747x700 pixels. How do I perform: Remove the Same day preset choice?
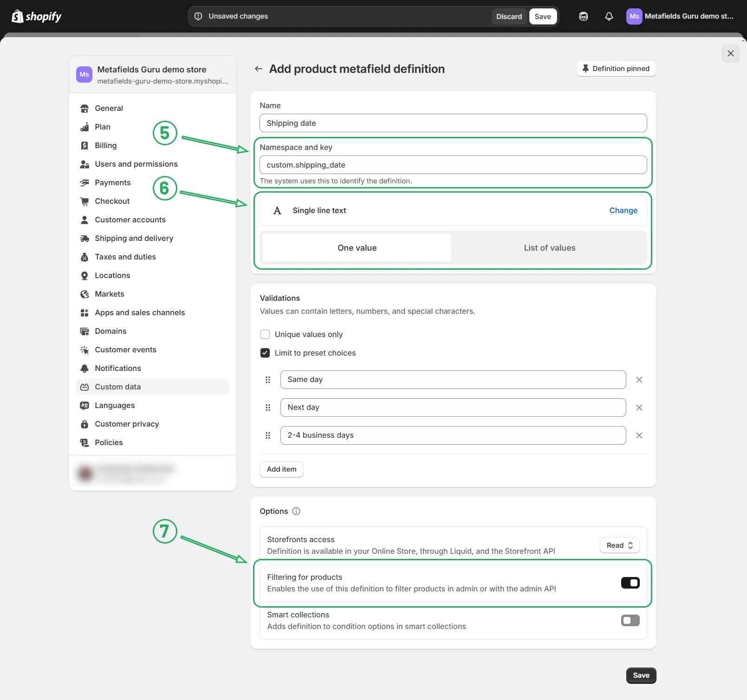click(639, 380)
